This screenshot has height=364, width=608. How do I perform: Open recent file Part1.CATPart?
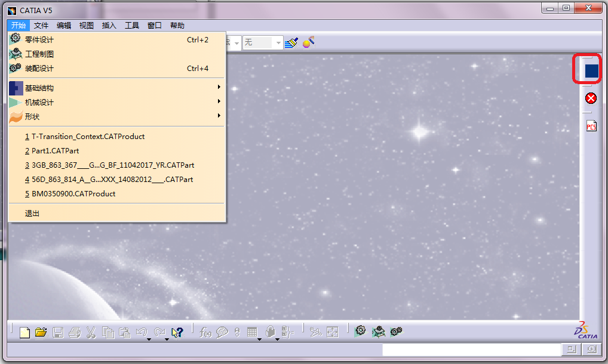point(116,150)
